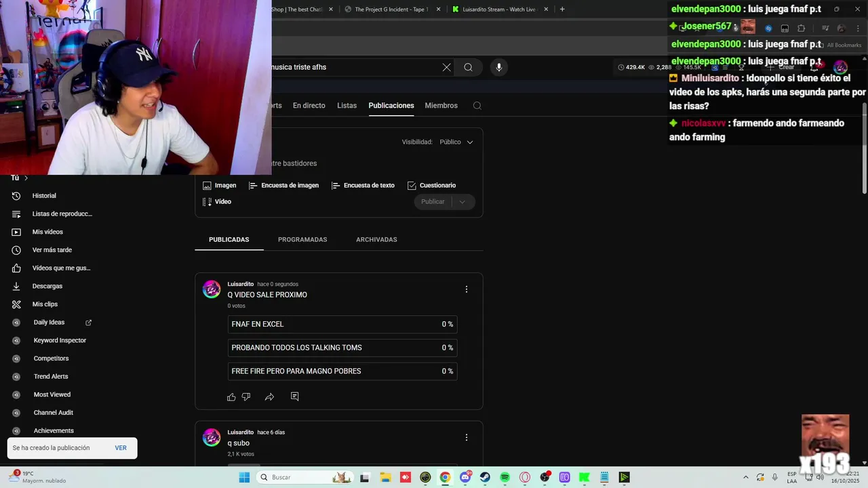This screenshot has height=488, width=868.
Task: Switch to the ARCHIVADAS tab
Action: click(376, 240)
